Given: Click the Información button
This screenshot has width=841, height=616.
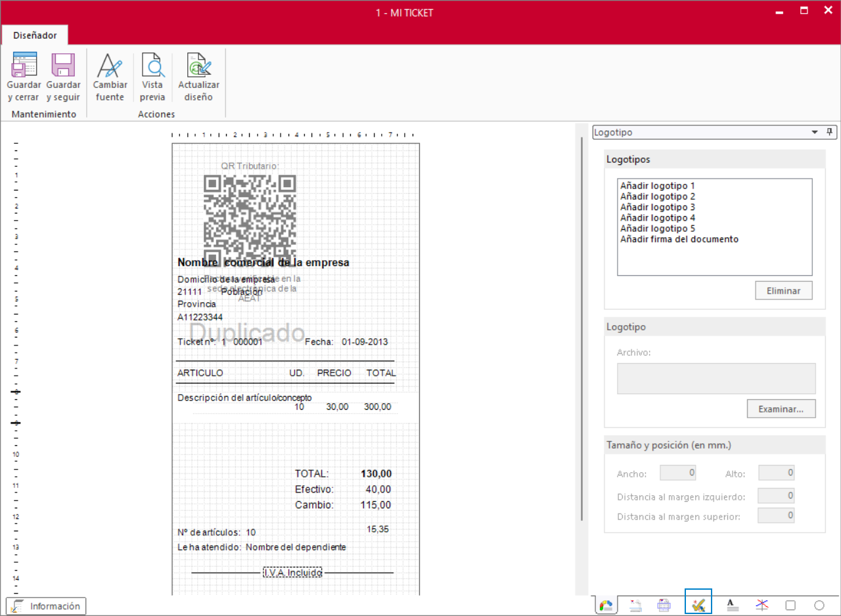Looking at the screenshot, I should pos(46,606).
